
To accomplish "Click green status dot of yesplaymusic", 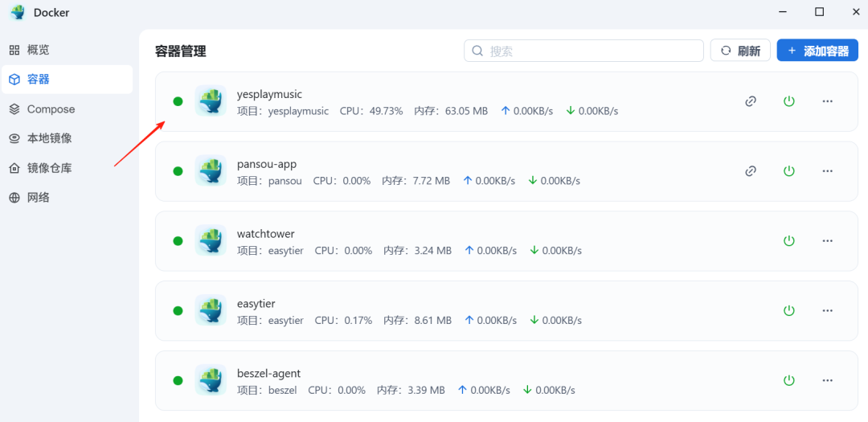I will 178,101.
